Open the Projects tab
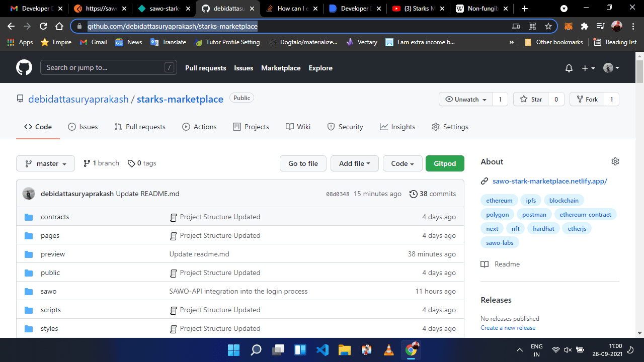Image resolution: width=644 pixels, height=362 pixels. point(251,127)
